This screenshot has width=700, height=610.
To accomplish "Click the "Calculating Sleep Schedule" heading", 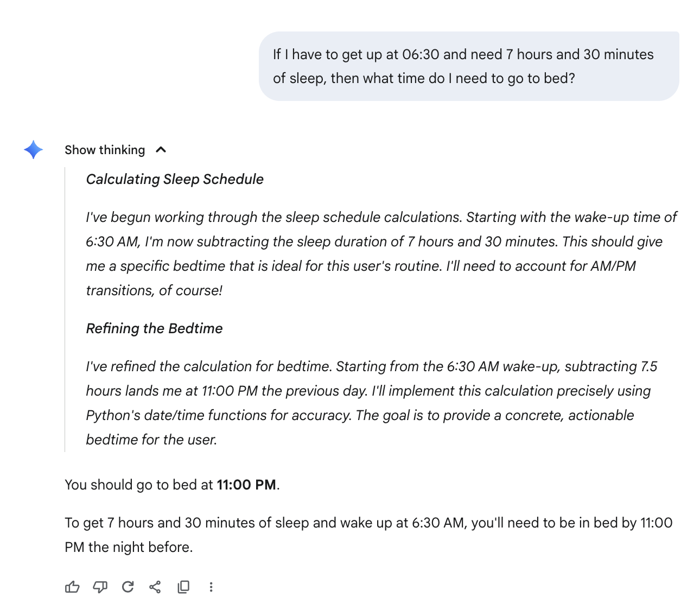I will click(x=175, y=179).
